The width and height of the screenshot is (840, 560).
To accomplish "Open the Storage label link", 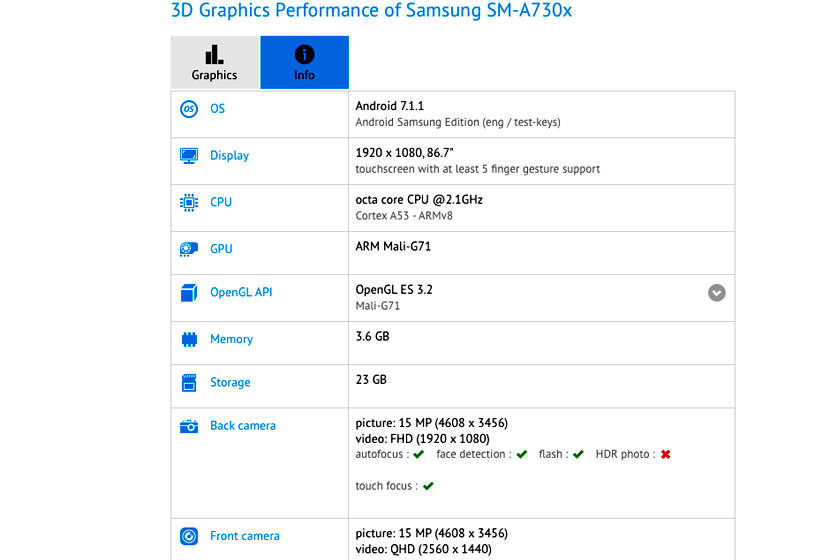I will [230, 383].
